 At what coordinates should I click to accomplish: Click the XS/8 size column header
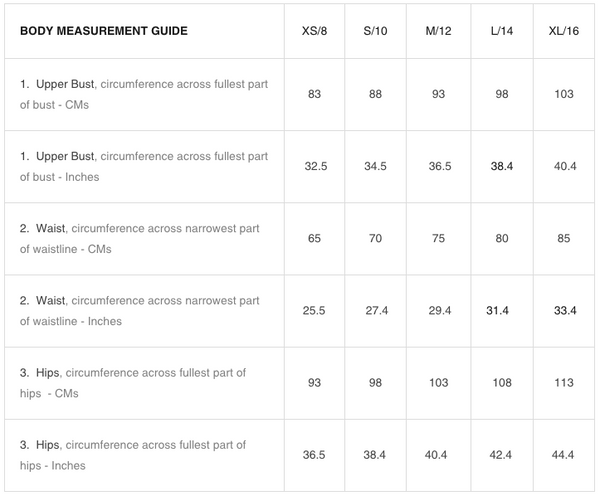pyautogui.click(x=315, y=31)
